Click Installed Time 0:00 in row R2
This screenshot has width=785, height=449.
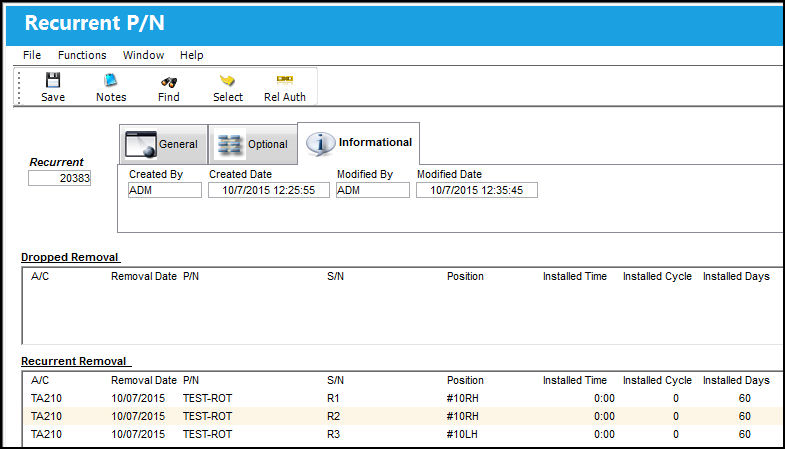[x=604, y=416]
